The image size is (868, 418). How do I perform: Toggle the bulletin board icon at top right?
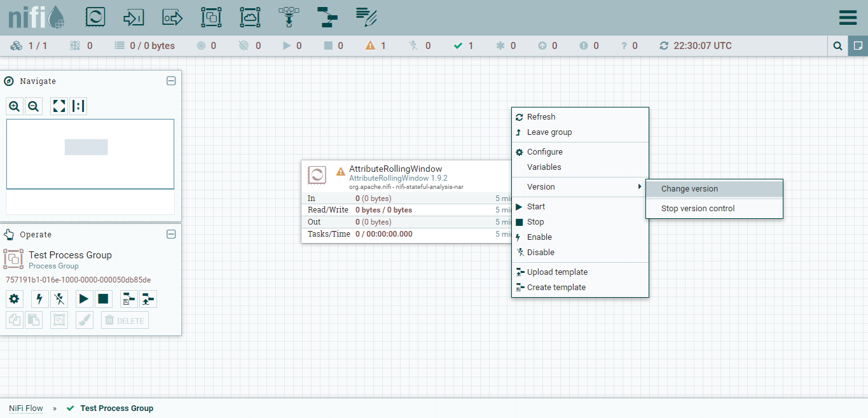tap(858, 46)
